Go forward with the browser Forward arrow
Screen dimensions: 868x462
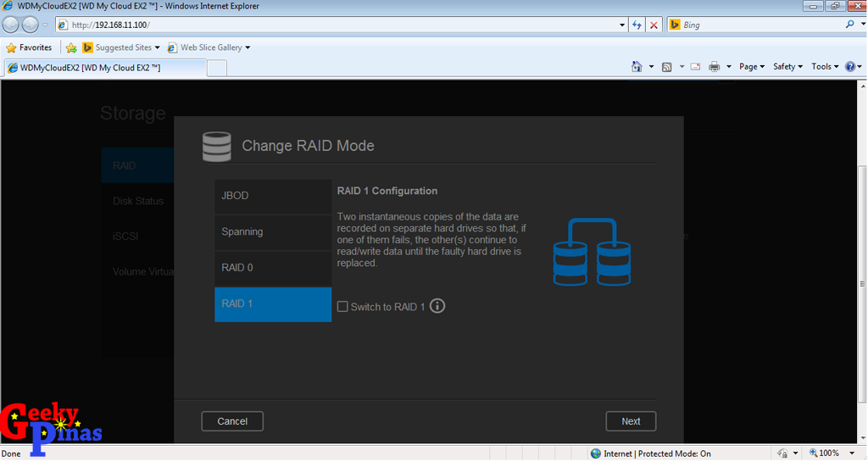(x=30, y=25)
